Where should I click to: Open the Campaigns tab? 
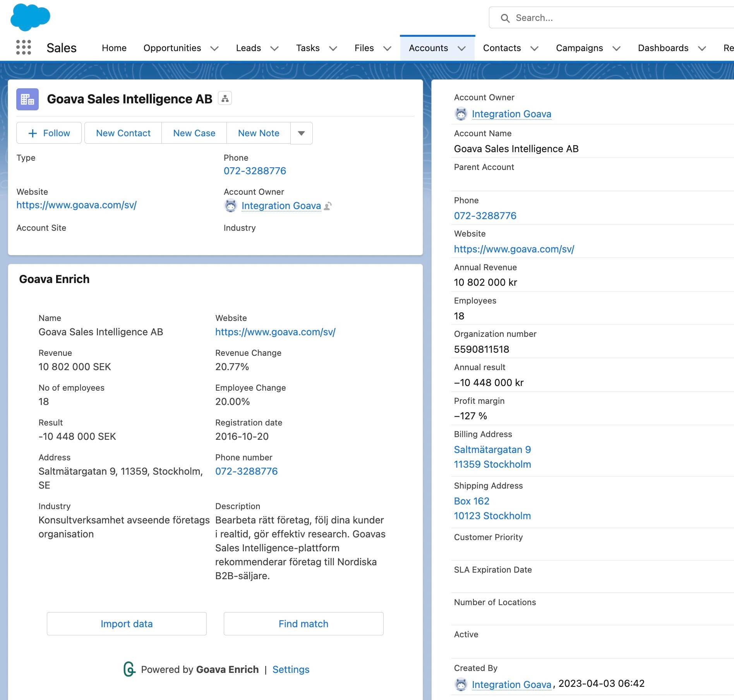[580, 48]
